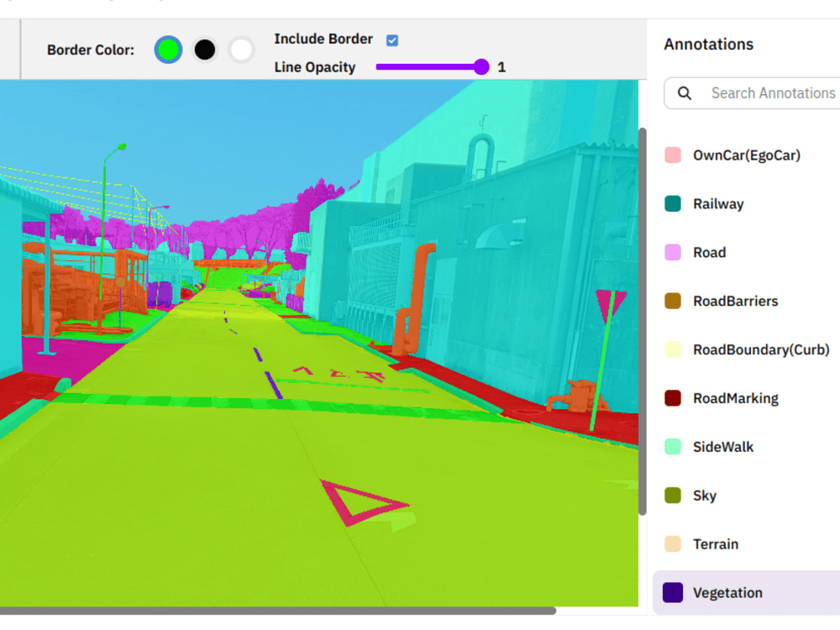The image size is (840, 630).
Task: Click the segmented street image canvas
Action: pyautogui.click(x=318, y=344)
